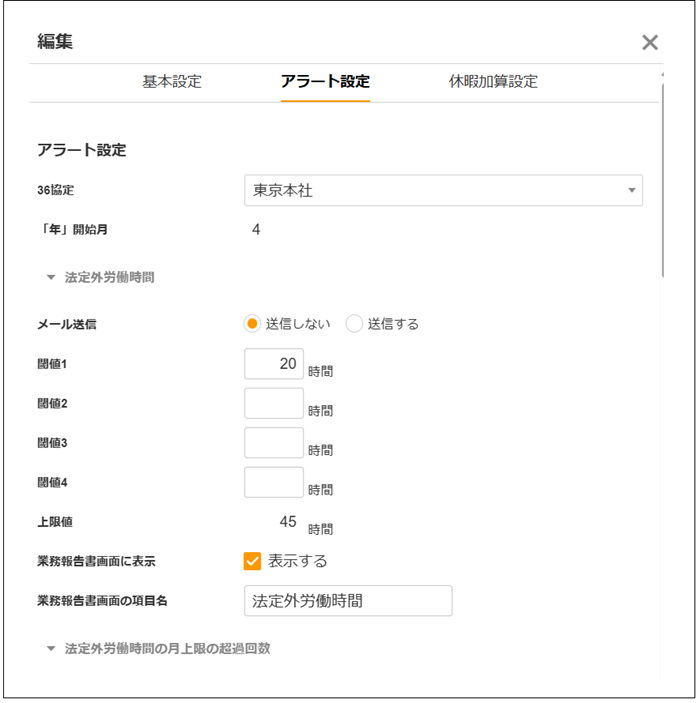Viewport: 700px width, 703px height.
Task: Edit the 業務報告書画面の項目名 text field
Action: (348, 600)
